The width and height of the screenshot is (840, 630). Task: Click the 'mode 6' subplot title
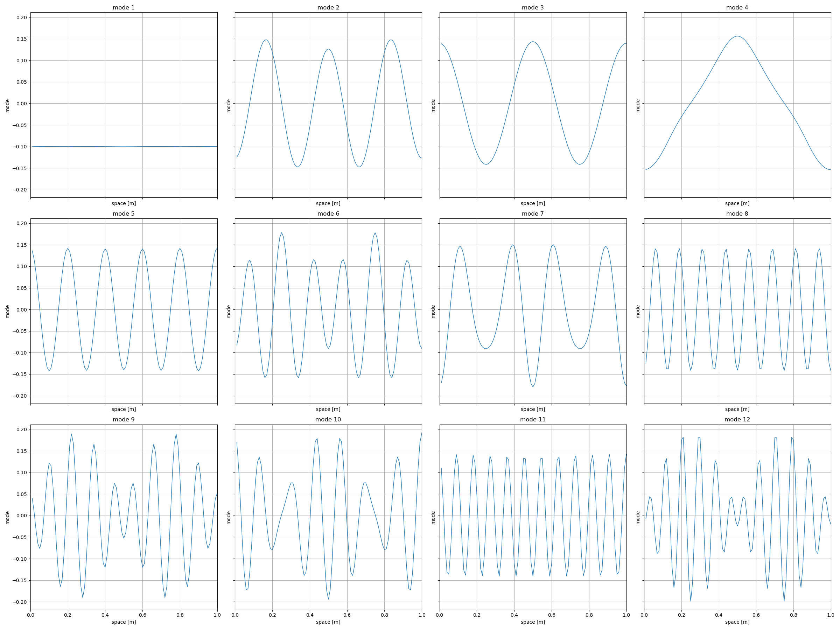[328, 214]
